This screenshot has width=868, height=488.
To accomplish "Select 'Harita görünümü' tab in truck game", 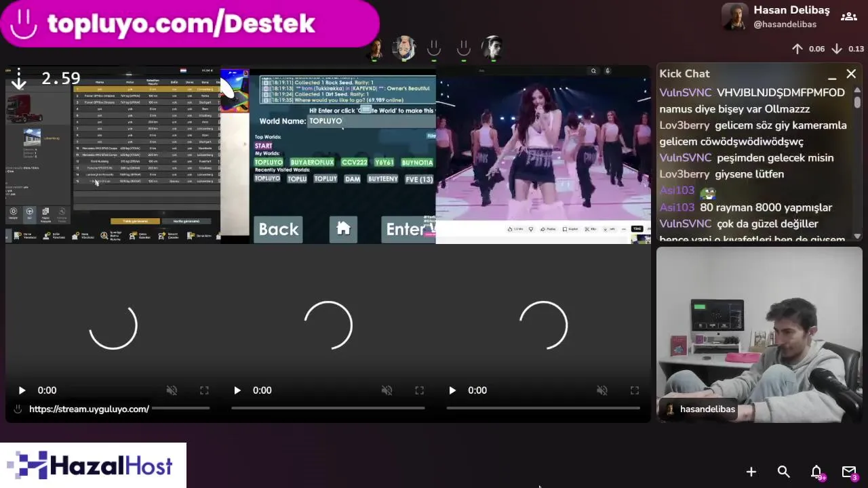I will 186,221.
